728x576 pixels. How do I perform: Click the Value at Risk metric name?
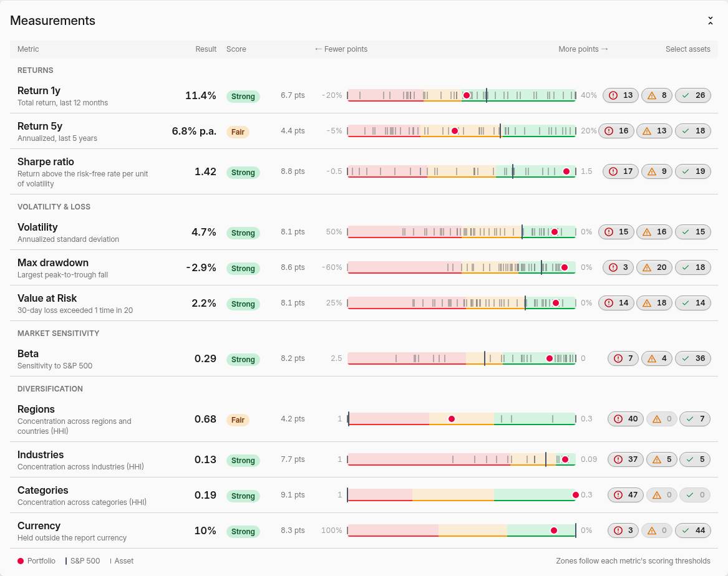pos(47,298)
